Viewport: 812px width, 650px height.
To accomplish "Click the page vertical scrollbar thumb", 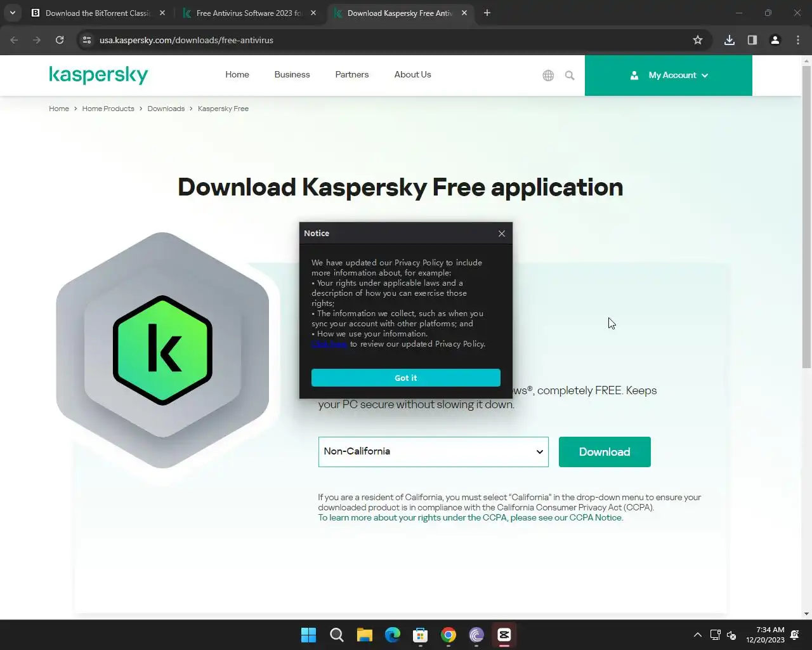I will click(x=806, y=216).
